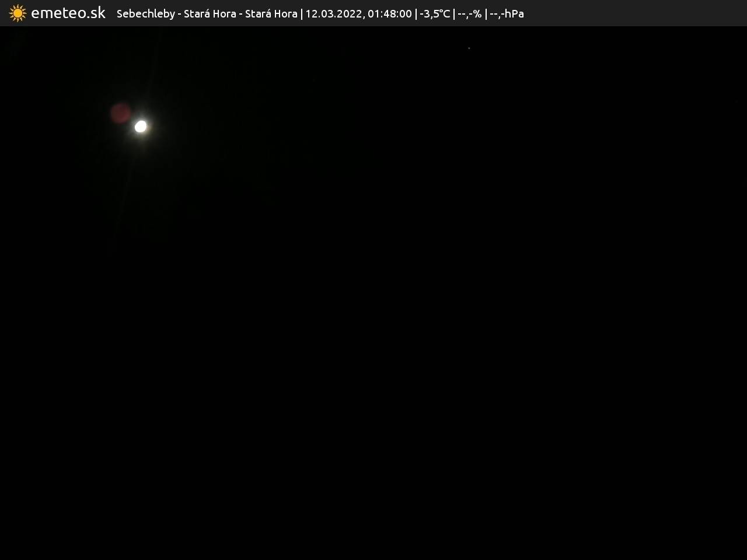The image size is (747, 560).
Task: Click the pipe separator before the temperature
Action: pyautogui.click(x=416, y=13)
